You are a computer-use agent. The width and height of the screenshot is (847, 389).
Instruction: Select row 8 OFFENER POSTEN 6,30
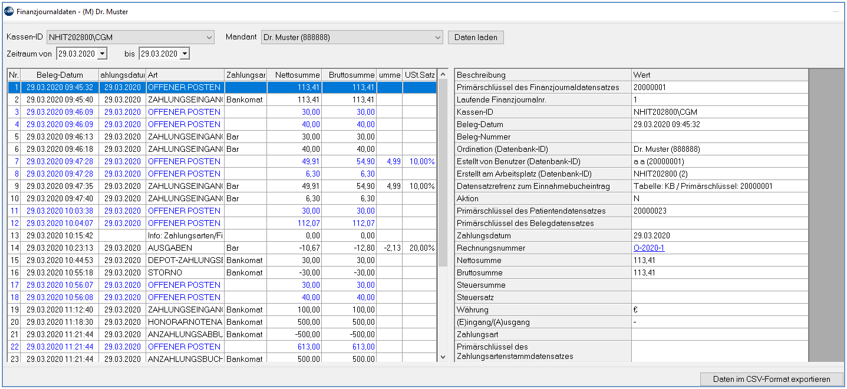click(x=221, y=173)
